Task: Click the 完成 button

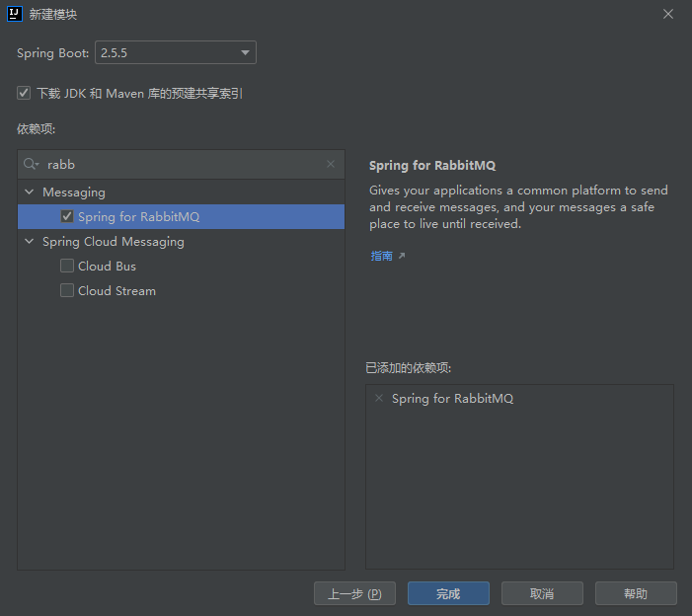Action: point(448,593)
